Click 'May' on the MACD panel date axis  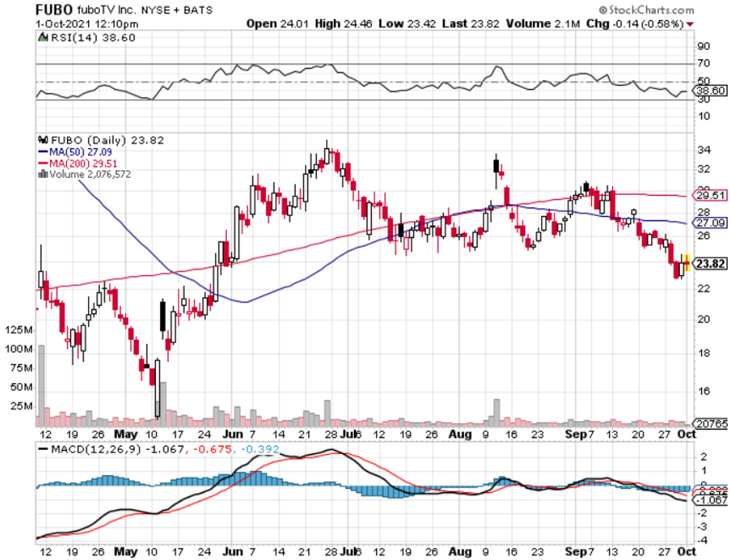126,552
